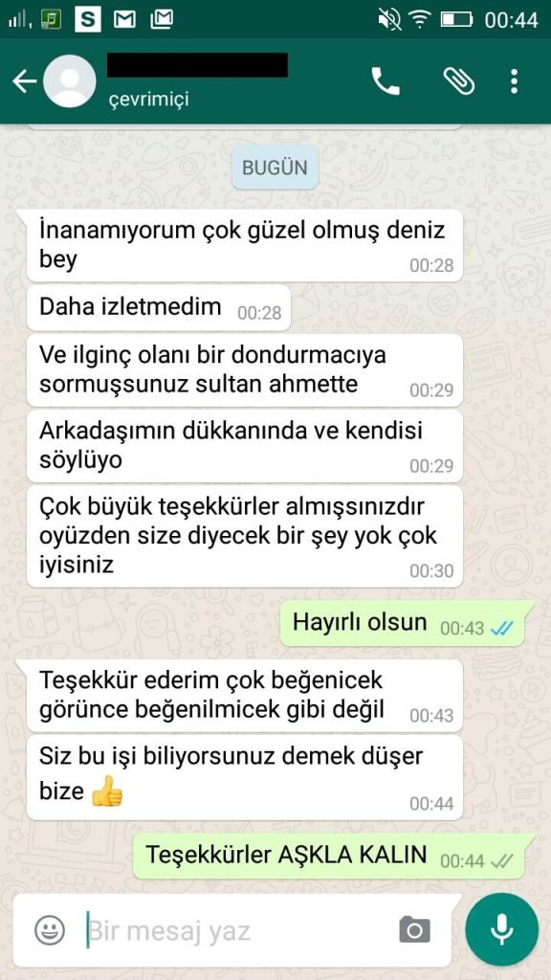Tap the Gmail notification icon in status bar
This screenshot has width=551, height=980.
(124, 20)
